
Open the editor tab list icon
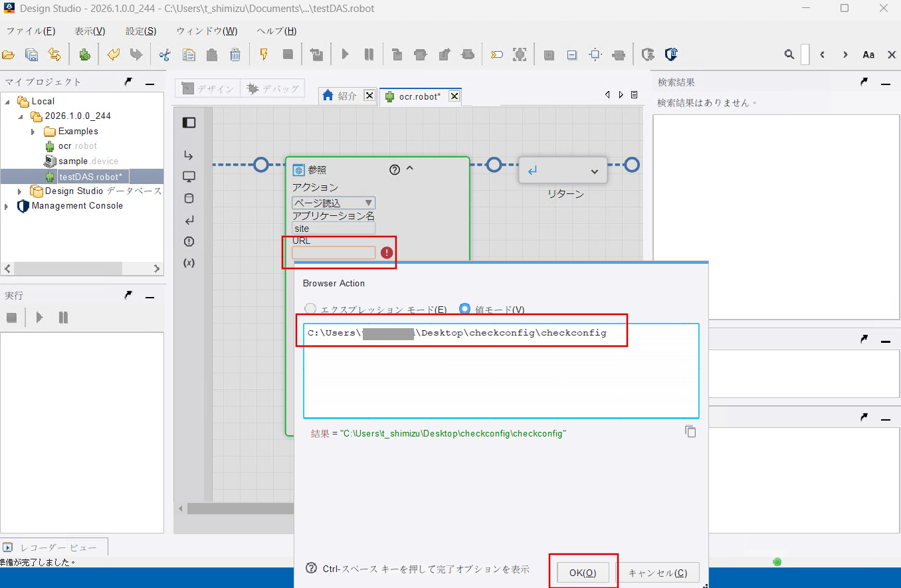click(x=634, y=95)
